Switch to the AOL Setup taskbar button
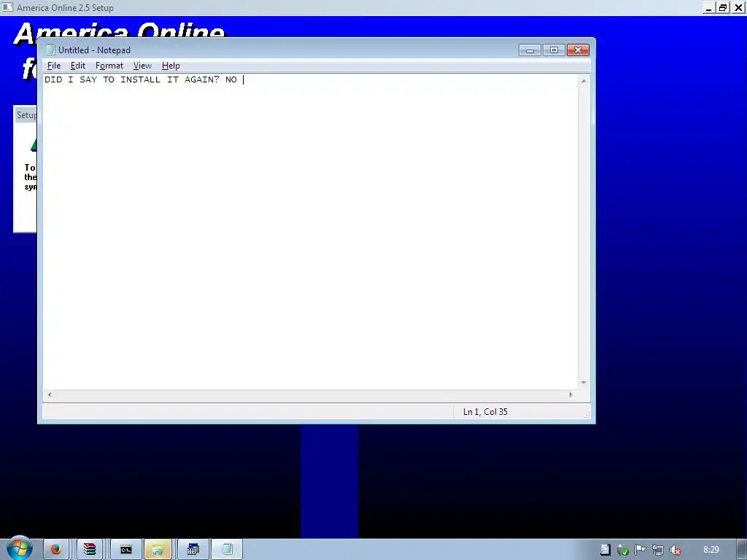The height and width of the screenshot is (560, 747). pos(193,550)
